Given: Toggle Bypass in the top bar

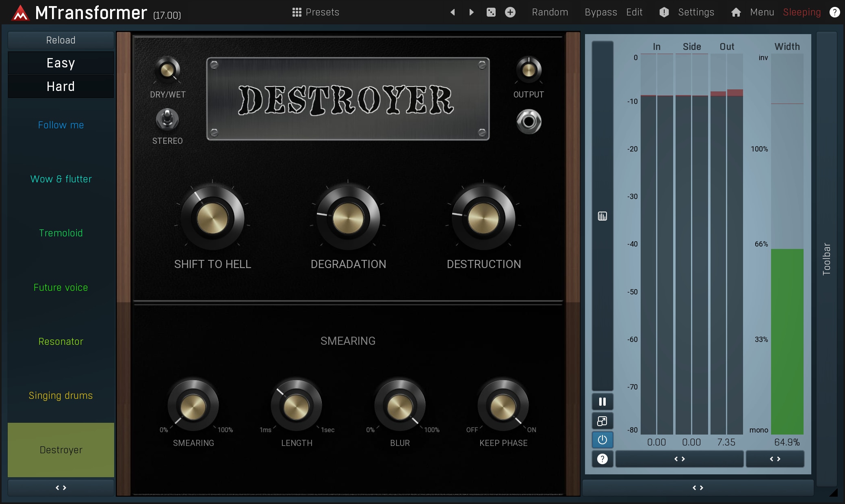Looking at the screenshot, I should [x=600, y=12].
